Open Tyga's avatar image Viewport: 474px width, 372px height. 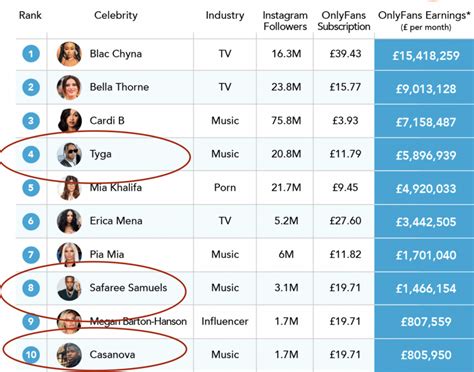pyautogui.click(x=69, y=154)
